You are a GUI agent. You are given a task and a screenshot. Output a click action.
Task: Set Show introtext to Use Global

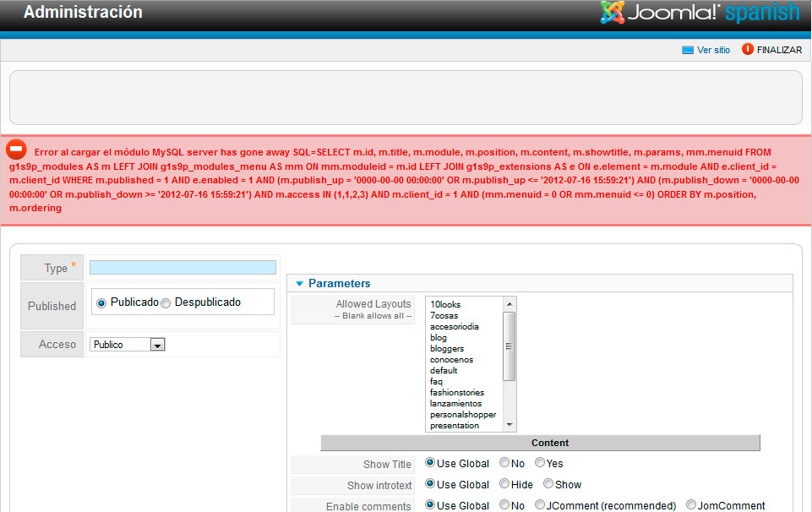[430, 483]
